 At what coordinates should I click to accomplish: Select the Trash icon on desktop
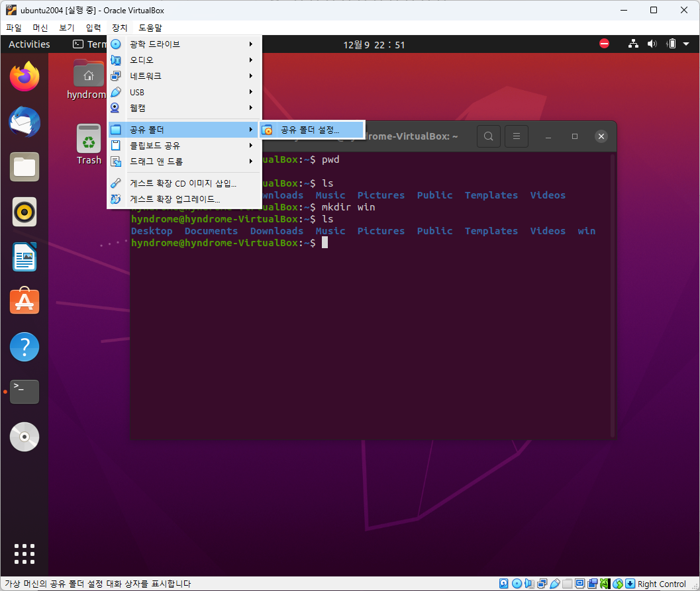[x=89, y=144]
